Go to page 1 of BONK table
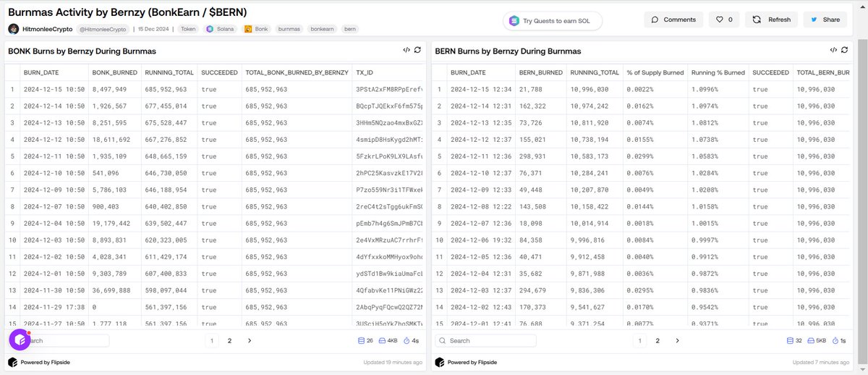Viewport: 868px width, 375px height. (x=211, y=340)
